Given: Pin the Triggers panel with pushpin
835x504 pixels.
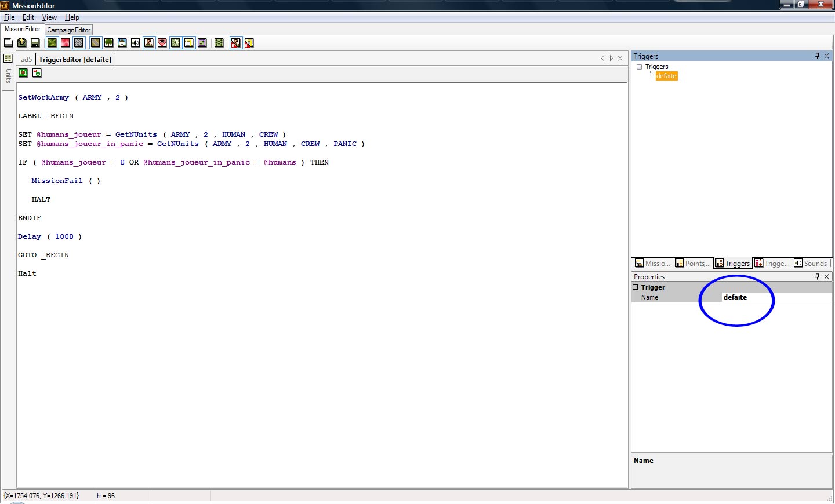Looking at the screenshot, I should (817, 56).
